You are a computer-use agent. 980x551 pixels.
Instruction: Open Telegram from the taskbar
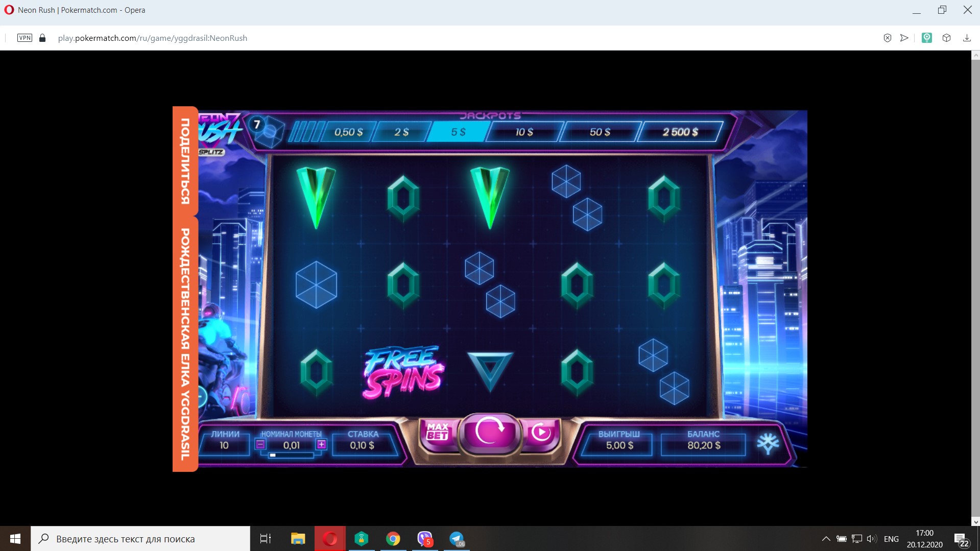tap(457, 539)
